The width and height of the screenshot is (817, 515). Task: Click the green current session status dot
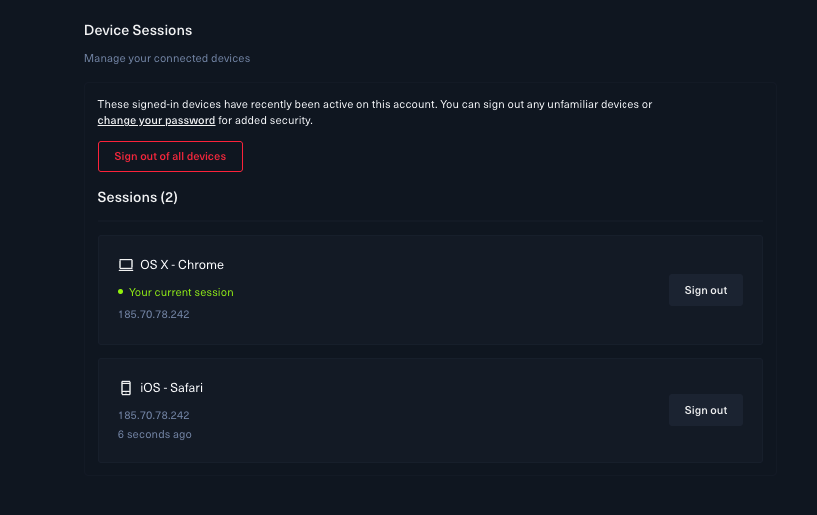coord(120,292)
